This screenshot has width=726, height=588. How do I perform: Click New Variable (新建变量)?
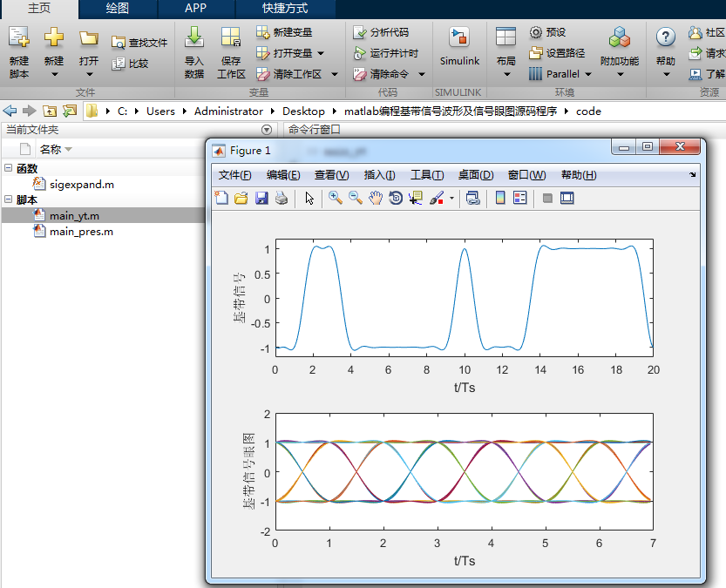[x=284, y=32]
